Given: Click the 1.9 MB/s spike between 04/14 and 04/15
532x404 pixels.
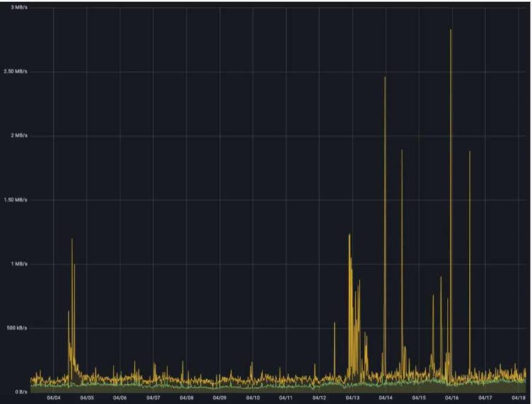Looking at the screenshot, I should click(401, 151).
